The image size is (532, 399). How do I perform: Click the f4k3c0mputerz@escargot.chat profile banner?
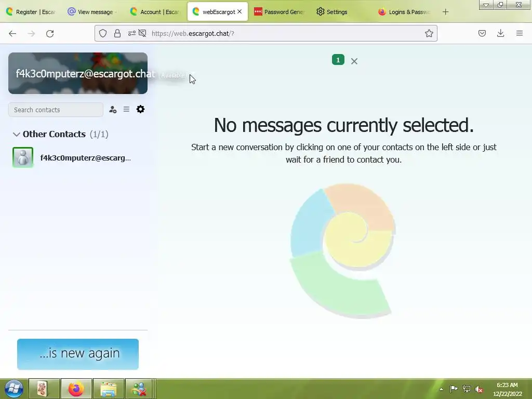78,73
